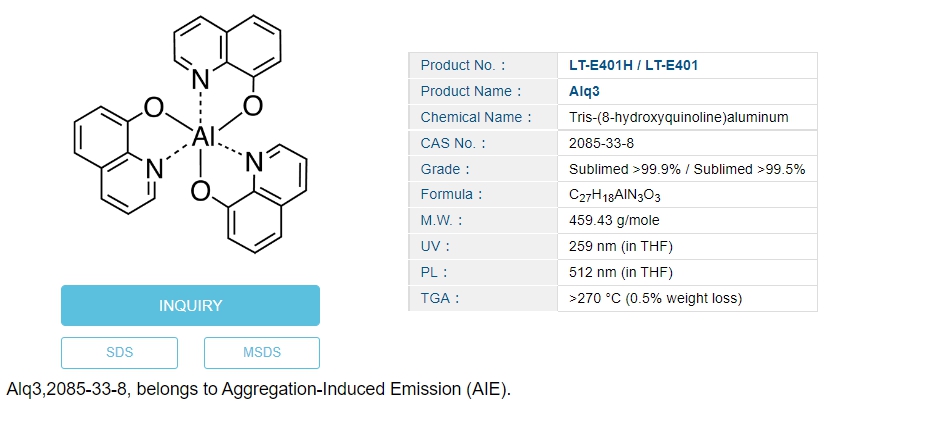Click the "TGA" row label
The width and height of the screenshot is (941, 438).
(x=440, y=298)
